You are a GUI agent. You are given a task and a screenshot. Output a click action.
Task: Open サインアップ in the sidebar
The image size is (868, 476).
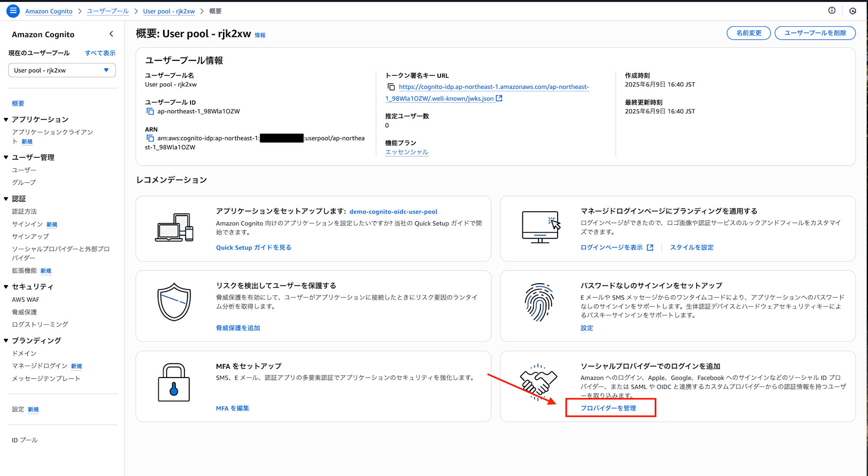click(30, 236)
